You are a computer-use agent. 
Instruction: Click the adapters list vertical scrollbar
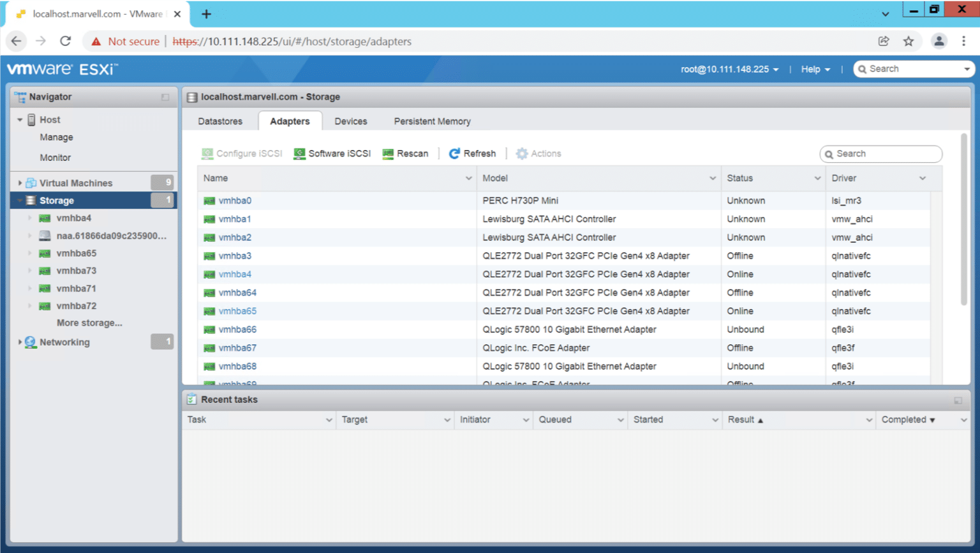tap(964, 219)
